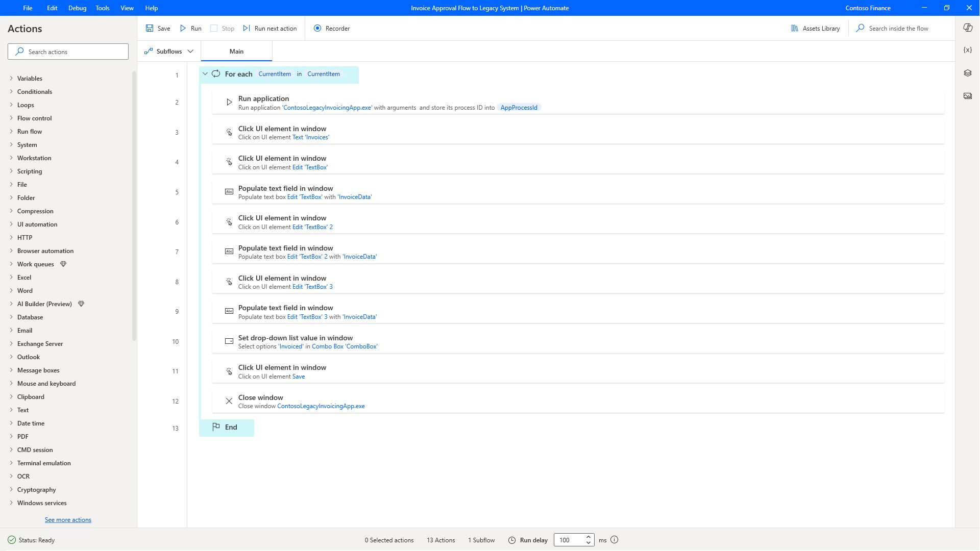Open the Recorder

pos(332,29)
